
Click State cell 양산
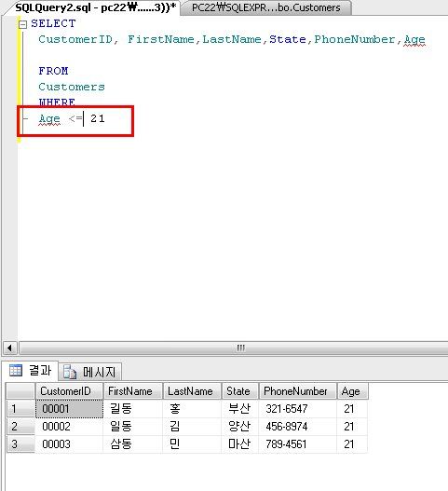coord(240,427)
